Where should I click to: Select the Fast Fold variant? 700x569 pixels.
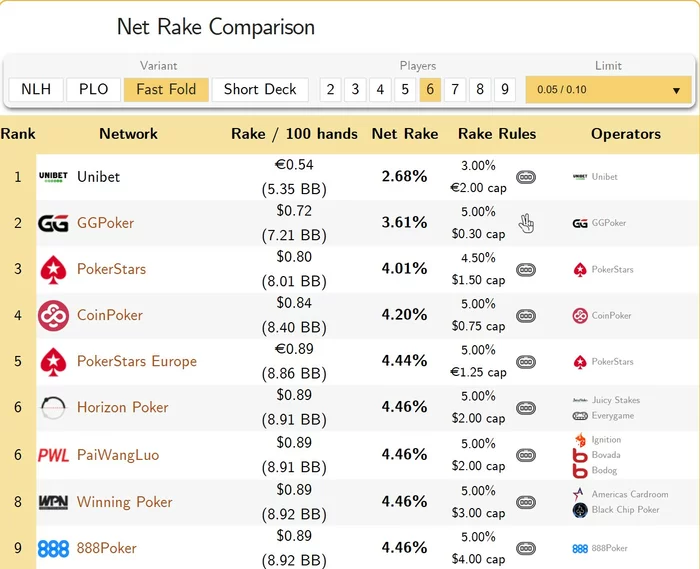166,89
